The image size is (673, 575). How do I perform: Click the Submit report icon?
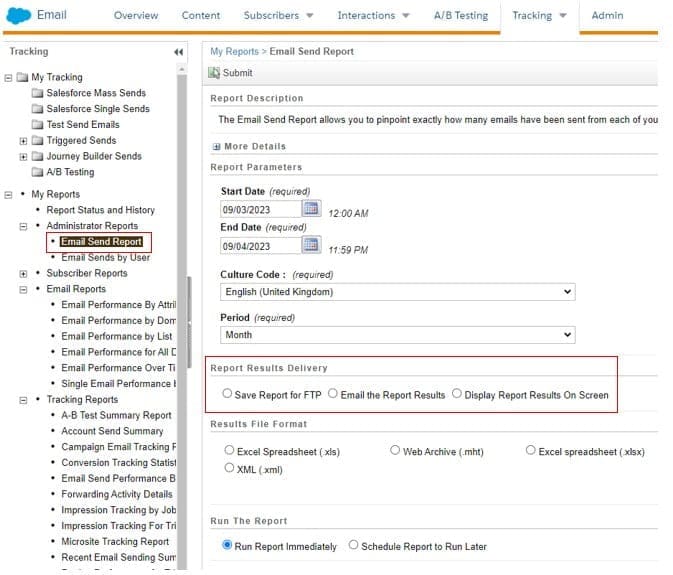(x=214, y=73)
